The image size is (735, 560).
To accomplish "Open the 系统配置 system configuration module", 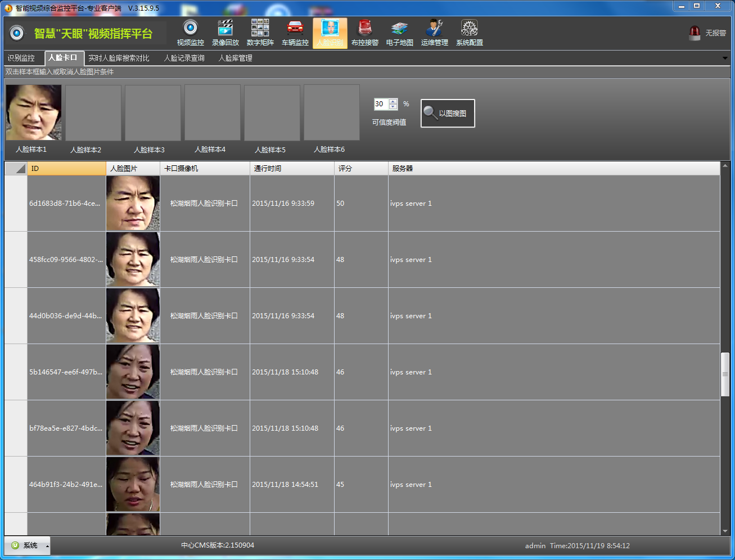I will coord(469,33).
